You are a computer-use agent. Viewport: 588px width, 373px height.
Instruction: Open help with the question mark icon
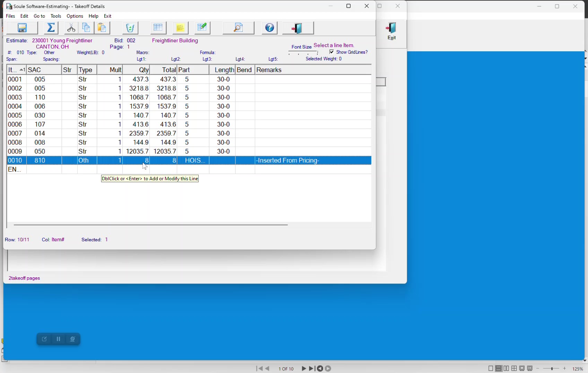click(270, 28)
